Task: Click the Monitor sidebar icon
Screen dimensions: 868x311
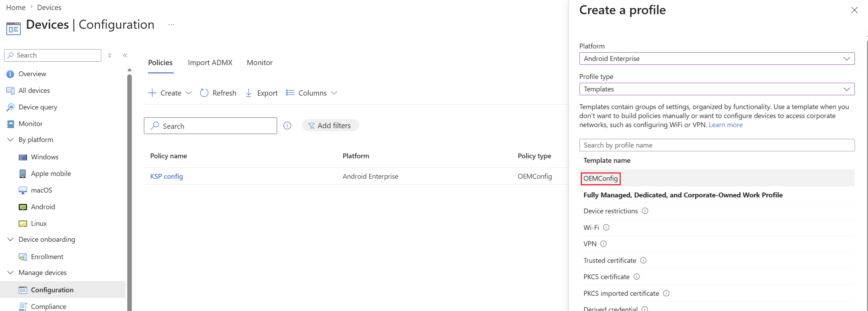Action: click(x=10, y=124)
